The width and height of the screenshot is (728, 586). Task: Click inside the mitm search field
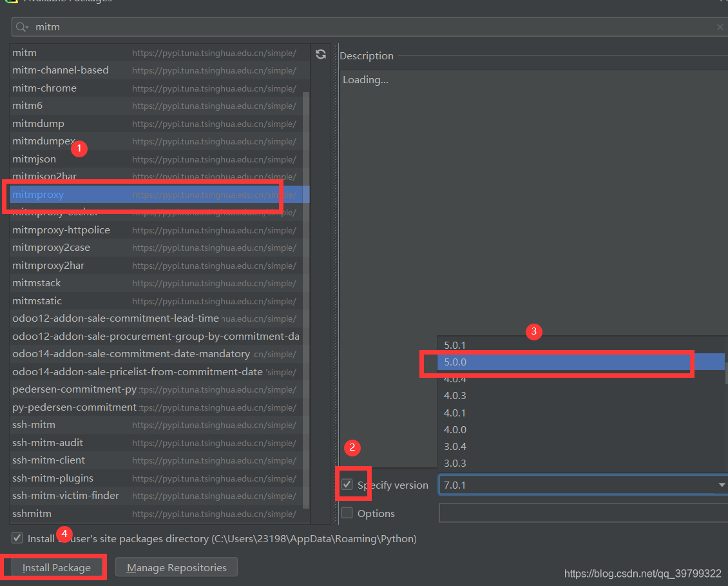(x=193, y=26)
